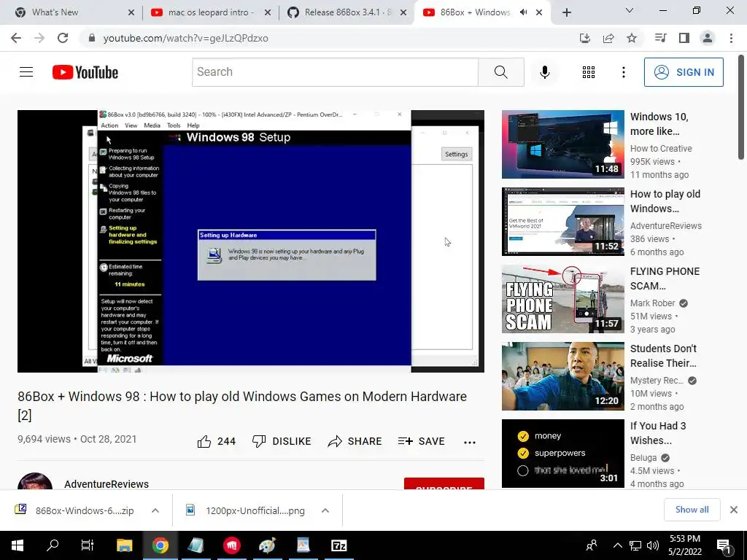Open Chrome's three-dot menu
This screenshot has width=747, height=560.
[731, 38]
